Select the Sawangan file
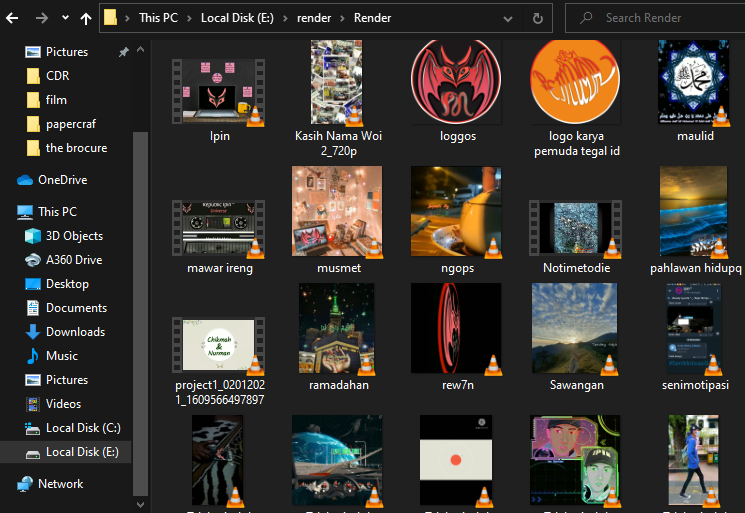The width and height of the screenshot is (745, 513). pos(576,337)
